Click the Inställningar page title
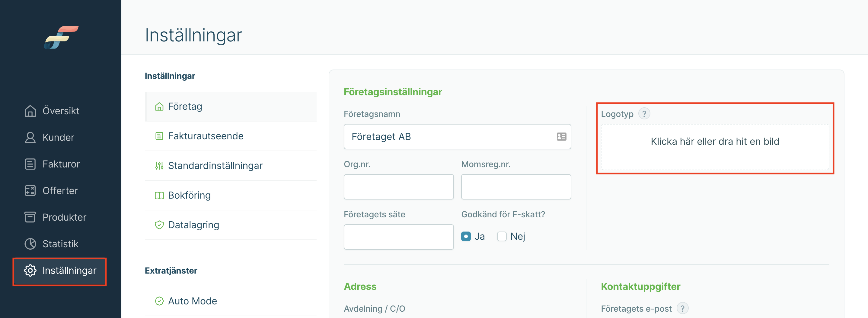This screenshot has height=318, width=868. coord(193,35)
